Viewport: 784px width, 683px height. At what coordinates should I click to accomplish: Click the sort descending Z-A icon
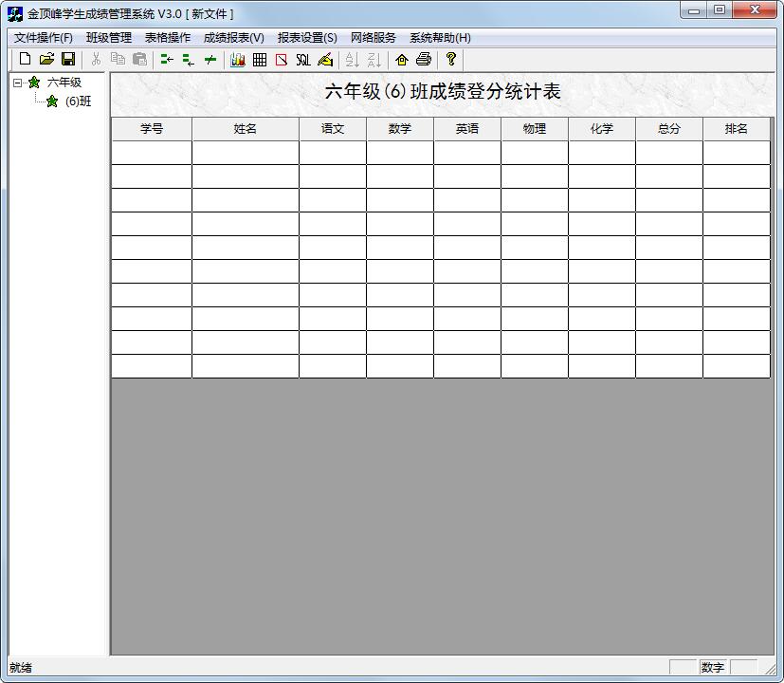pyautogui.click(x=374, y=60)
